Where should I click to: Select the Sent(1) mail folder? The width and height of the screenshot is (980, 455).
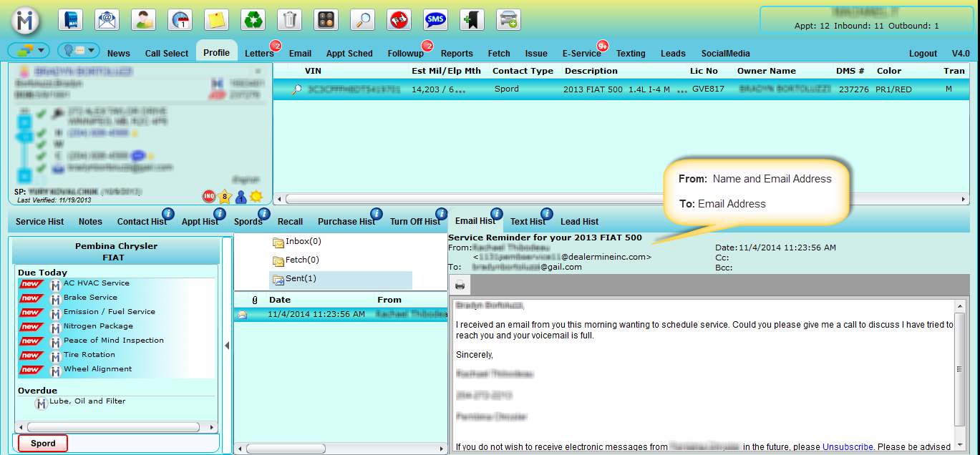point(300,278)
